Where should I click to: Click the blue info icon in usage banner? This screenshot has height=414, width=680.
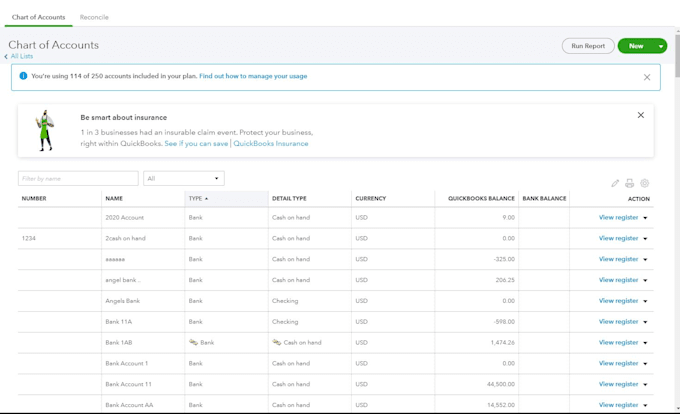pyautogui.click(x=23, y=76)
